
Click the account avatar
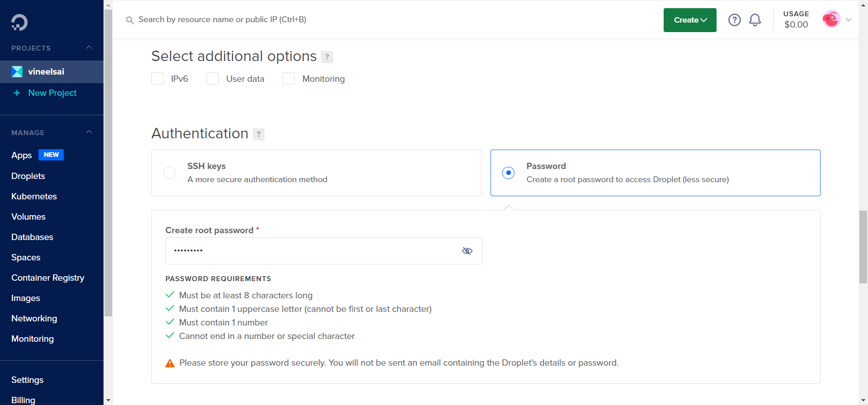(832, 19)
